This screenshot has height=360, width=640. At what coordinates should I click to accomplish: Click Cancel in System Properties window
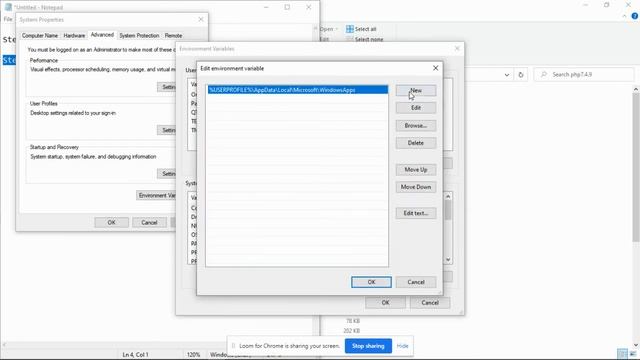[x=149, y=222]
